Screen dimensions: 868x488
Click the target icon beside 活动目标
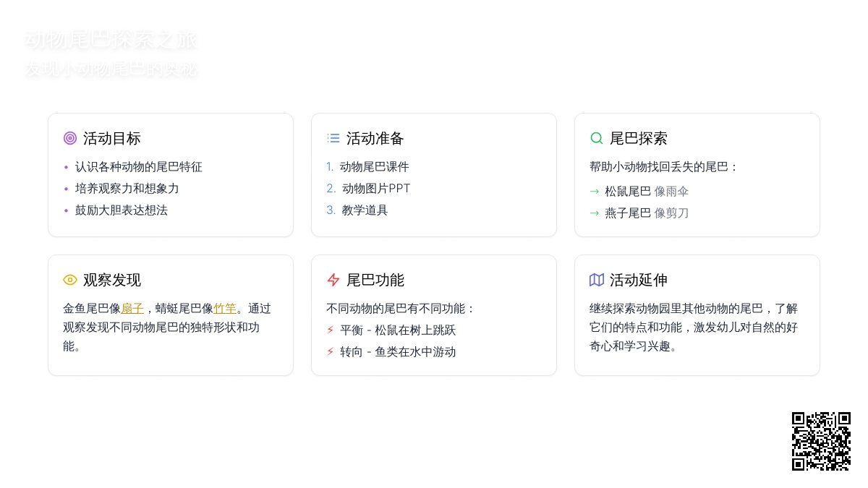70,138
